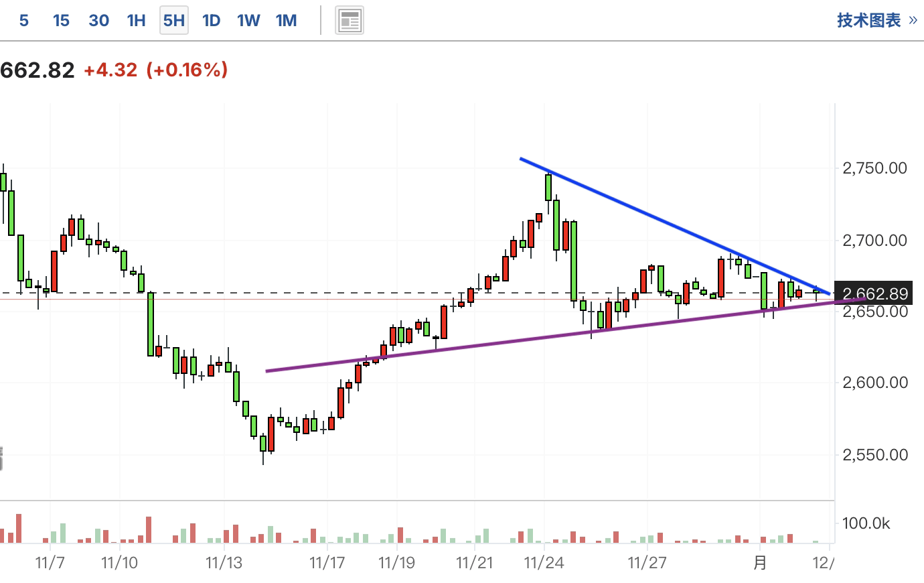Click the 11/13 date label

[224, 562]
